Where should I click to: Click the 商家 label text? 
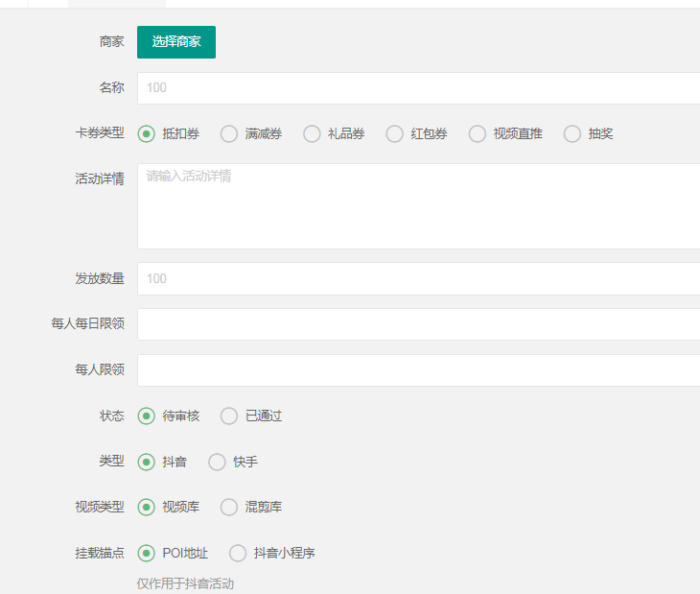coord(111,41)
